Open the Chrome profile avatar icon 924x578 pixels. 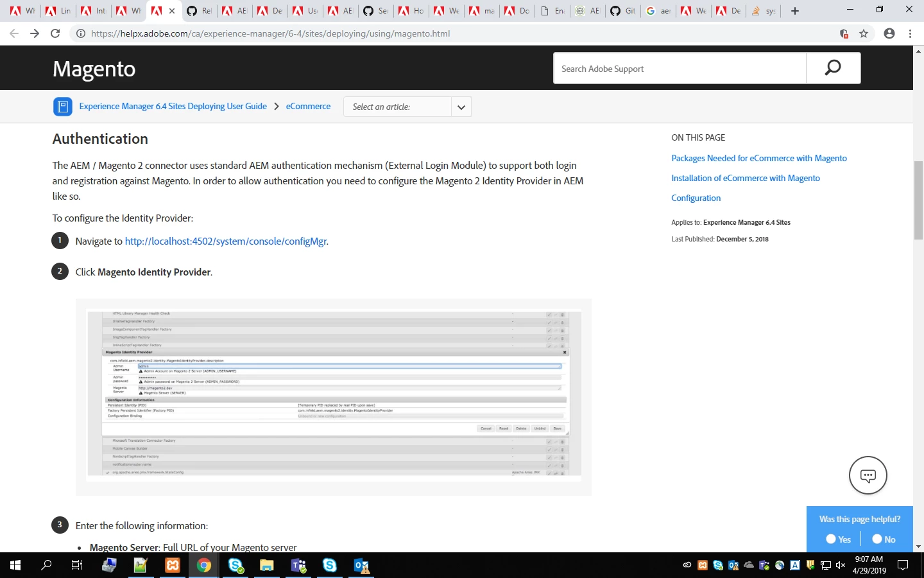[889, 33]
